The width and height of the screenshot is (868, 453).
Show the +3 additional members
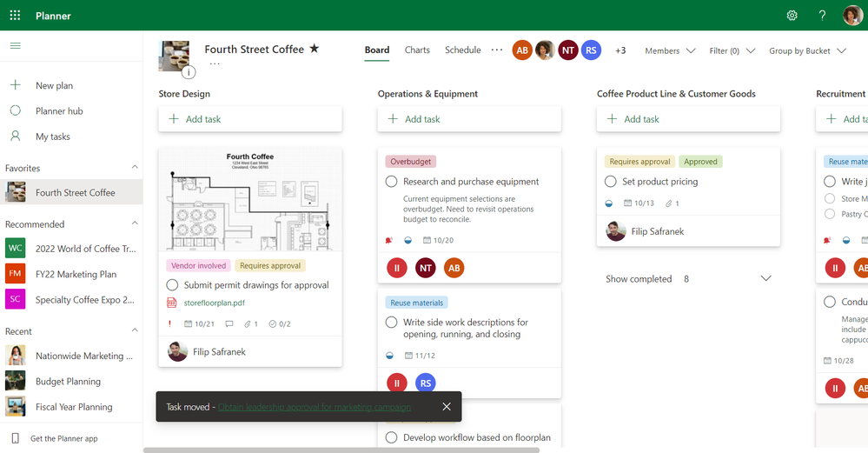[620, 50]
